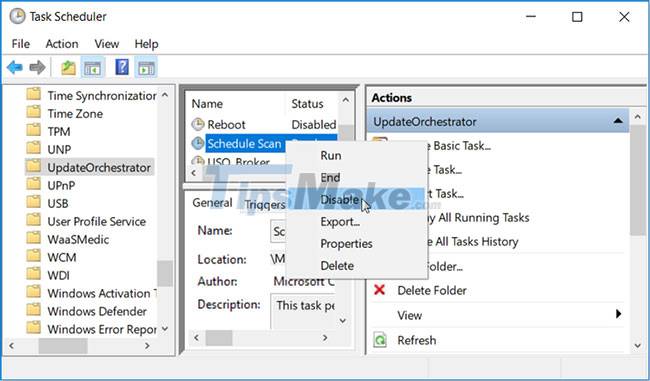
Task: Toggle Show/Hide Action Pane toolbar icon
Action: [146, 67]
